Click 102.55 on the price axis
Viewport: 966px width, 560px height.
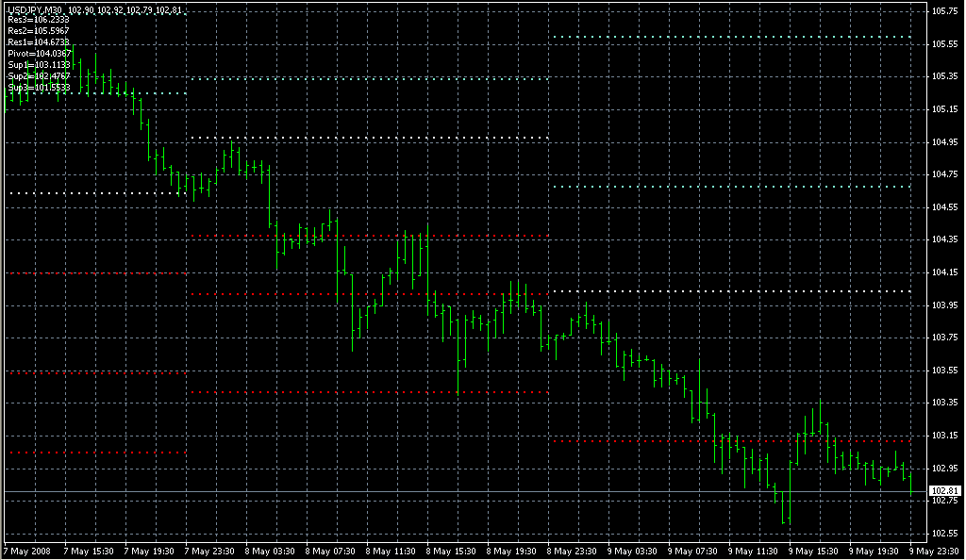pyautogui.click(x=943, y=534)
